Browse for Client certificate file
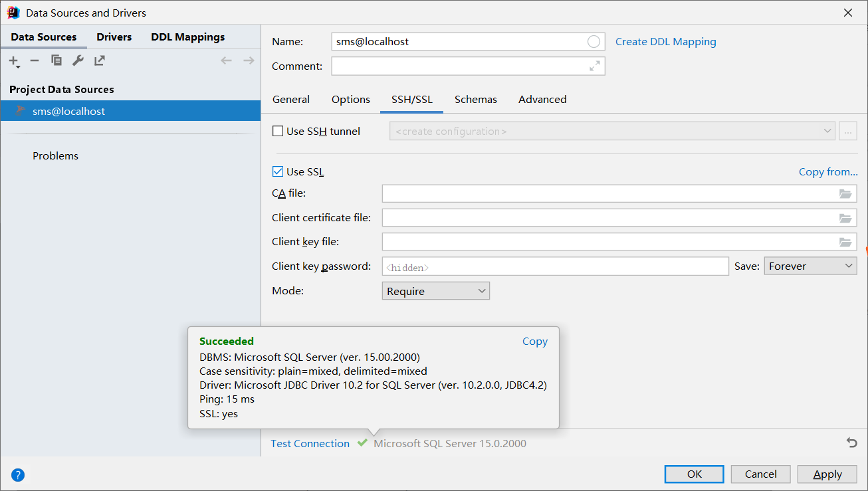The image size is (868, 491). pos(845,218)
